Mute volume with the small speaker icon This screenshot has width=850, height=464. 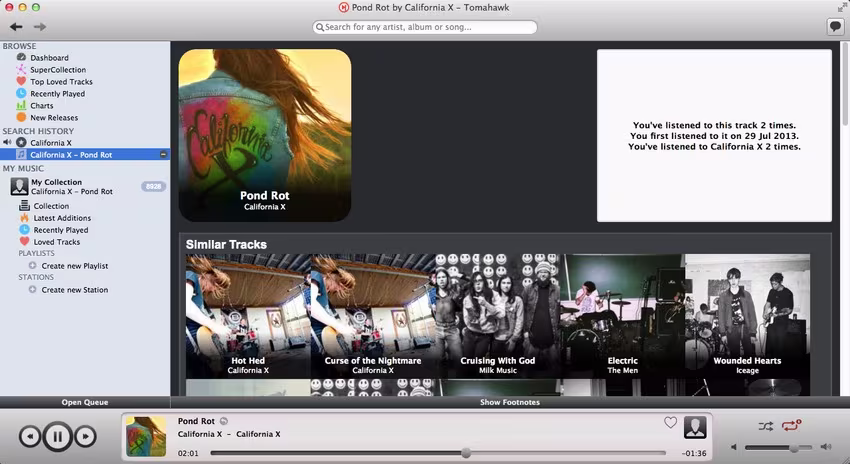(x=733, y=447)
